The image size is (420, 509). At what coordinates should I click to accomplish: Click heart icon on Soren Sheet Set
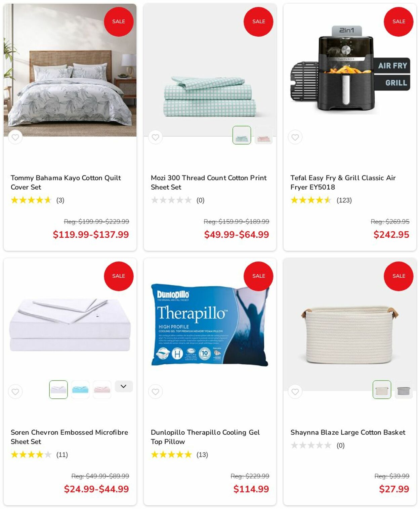pyautogui.click(x=15, y=392)
